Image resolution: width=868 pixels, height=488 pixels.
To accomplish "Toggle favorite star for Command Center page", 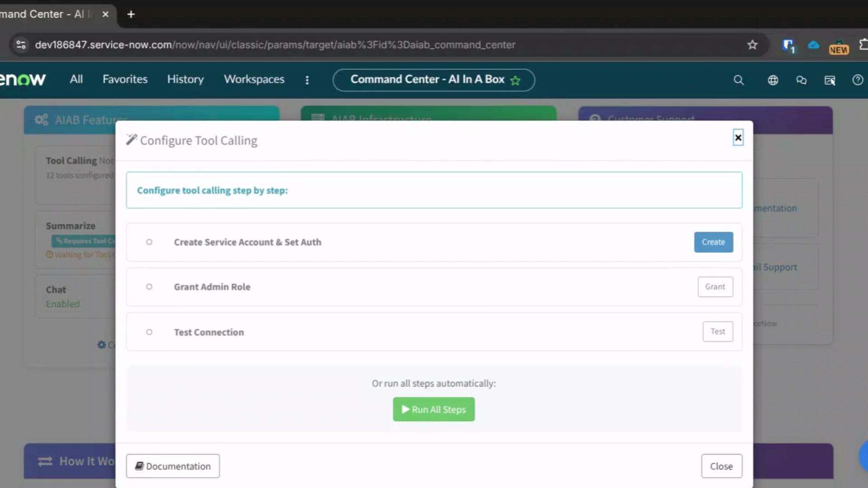I will pos(515,80).
